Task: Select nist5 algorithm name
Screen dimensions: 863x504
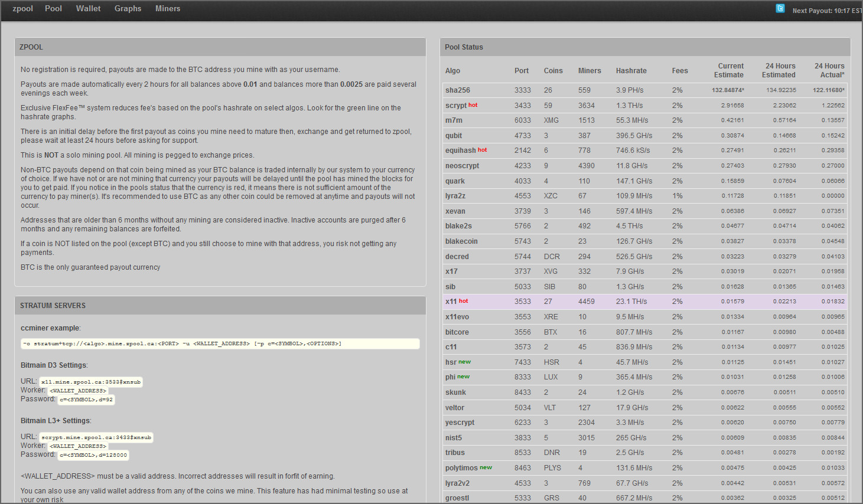Action: pos(454,438)
